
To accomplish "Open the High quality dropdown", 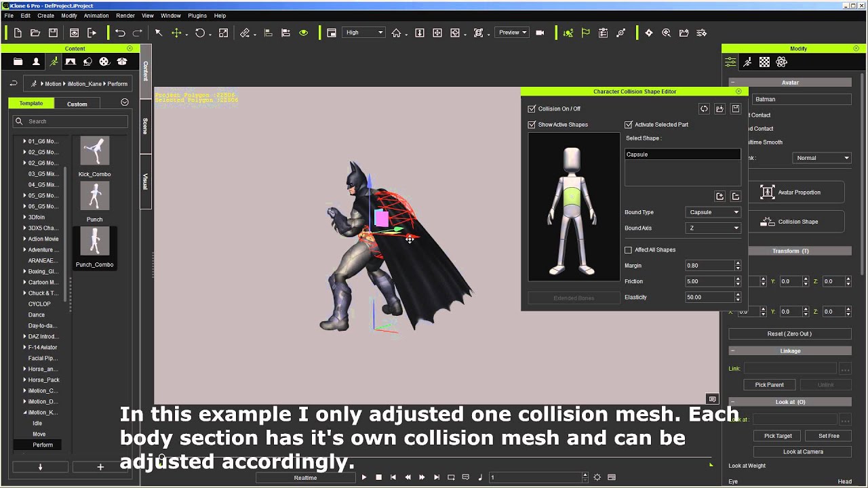I will tap(364, 33).
